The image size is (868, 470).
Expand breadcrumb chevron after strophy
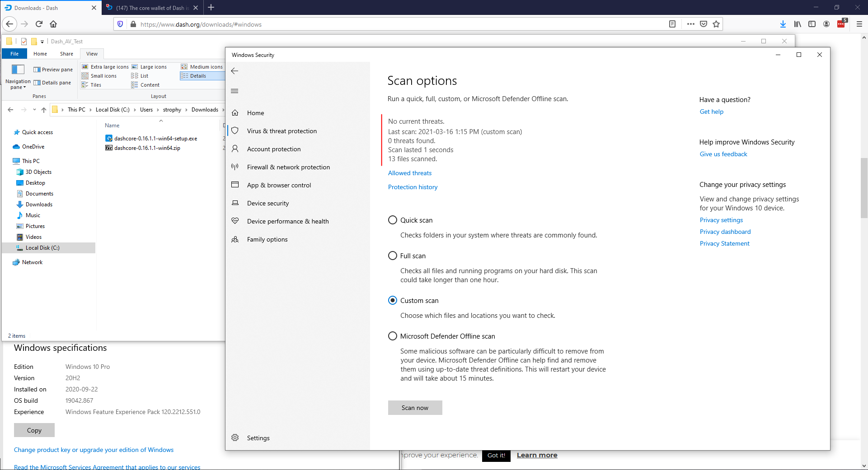[186, 110]
